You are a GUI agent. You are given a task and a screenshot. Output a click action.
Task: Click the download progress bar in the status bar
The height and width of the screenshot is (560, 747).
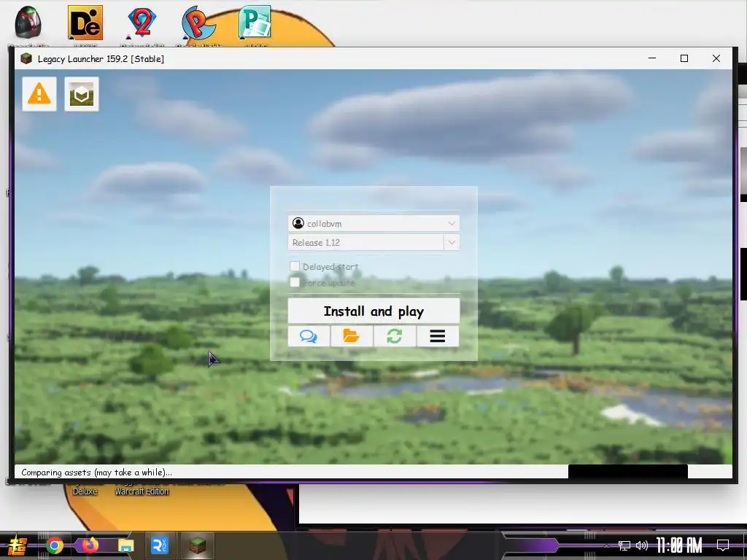(628, 472)
